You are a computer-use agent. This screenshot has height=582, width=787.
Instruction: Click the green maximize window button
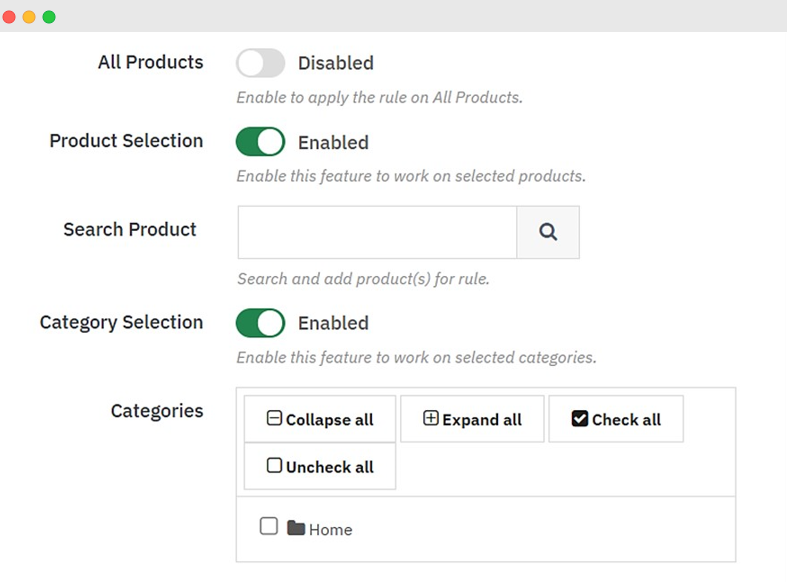click(49, 17)
